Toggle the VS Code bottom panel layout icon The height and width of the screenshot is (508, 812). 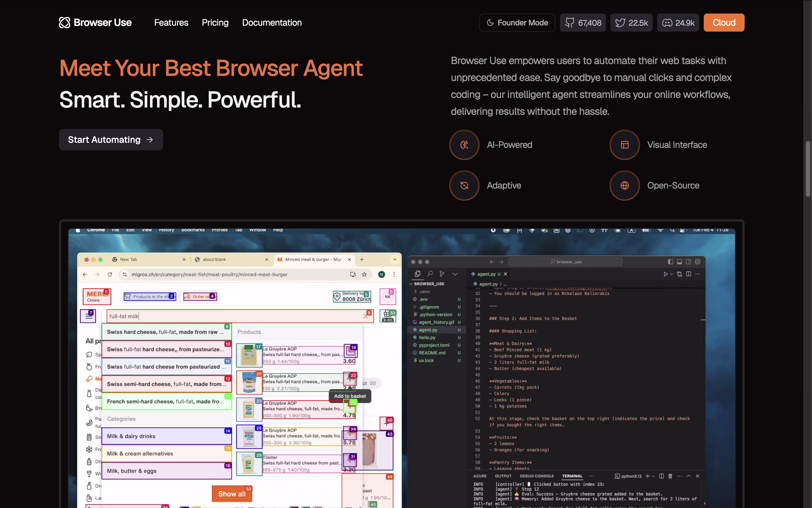(x=679, y=262)
